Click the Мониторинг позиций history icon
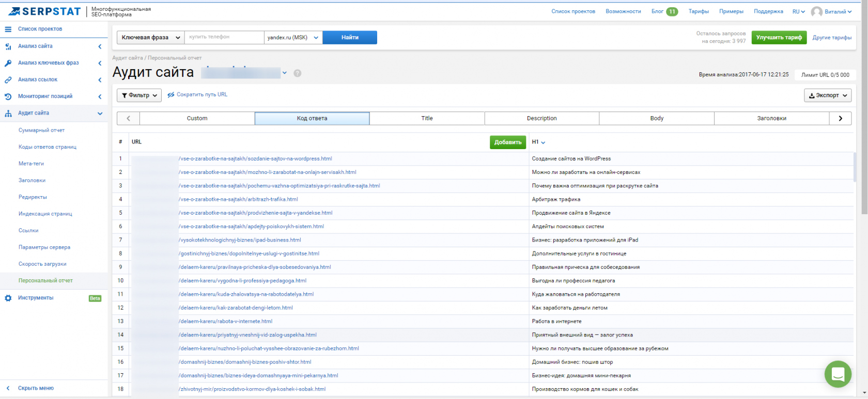Viewport: 868px width, 399px height. [8, 97]
